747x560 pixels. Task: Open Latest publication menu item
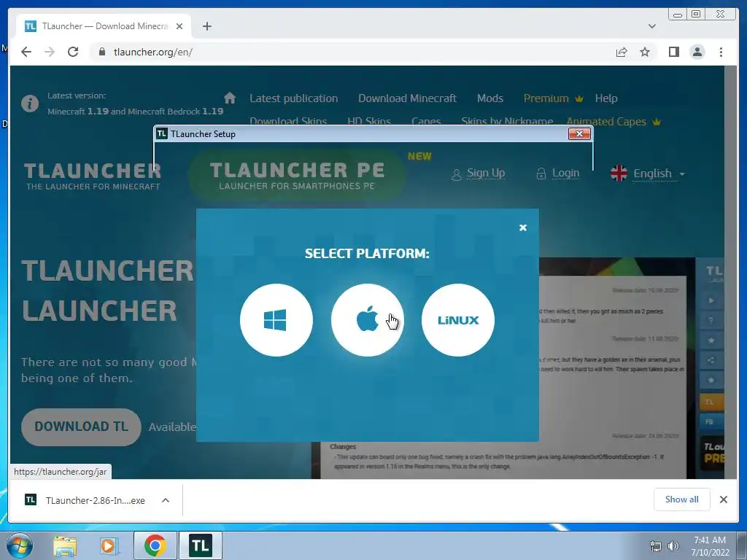tap(293, 98)
